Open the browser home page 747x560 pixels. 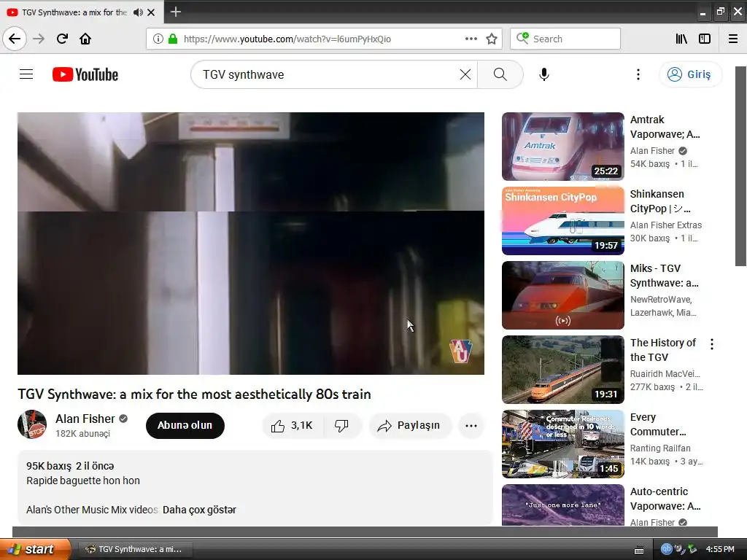click(x=85, y=39)
